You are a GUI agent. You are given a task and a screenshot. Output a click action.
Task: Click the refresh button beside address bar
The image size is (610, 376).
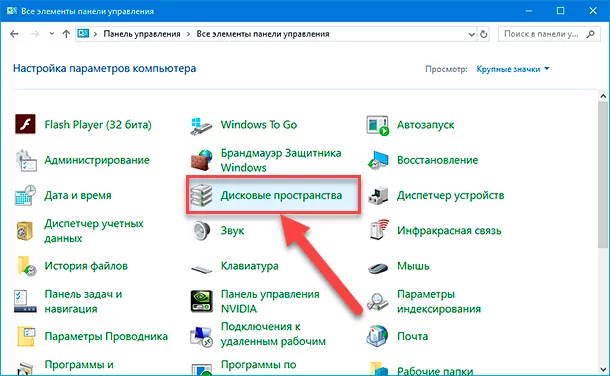coord(484,34)
